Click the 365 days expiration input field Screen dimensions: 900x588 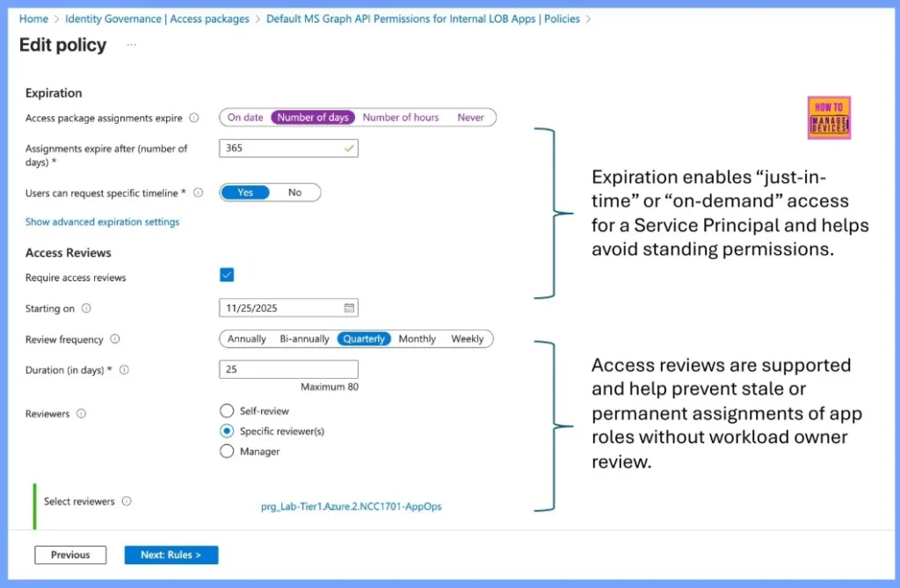coord(288,149)
